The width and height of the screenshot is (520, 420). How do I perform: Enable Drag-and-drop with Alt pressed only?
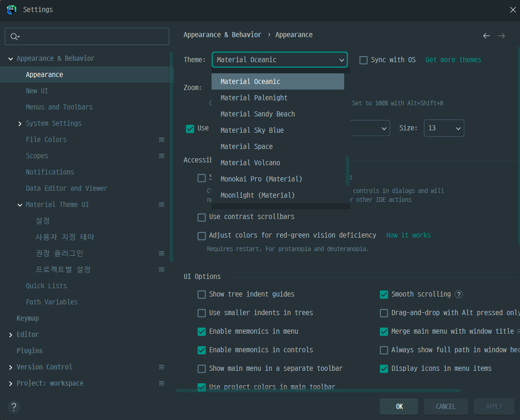[x=384, y=313]
